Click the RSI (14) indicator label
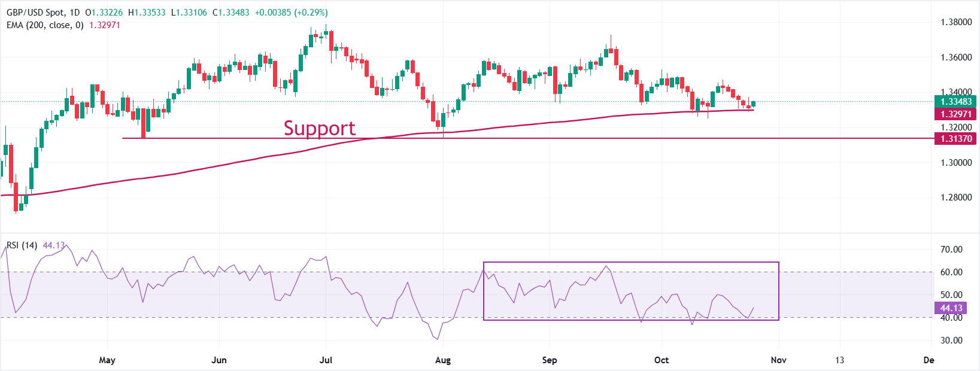The height and width of the screenshot is (371, 980). point(22,245)
